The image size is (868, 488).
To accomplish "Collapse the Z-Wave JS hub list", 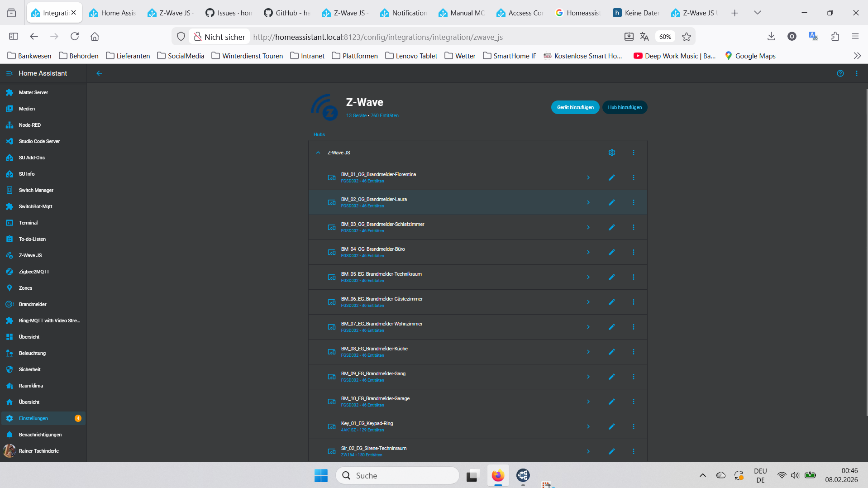I will click(x=318, y=153).
